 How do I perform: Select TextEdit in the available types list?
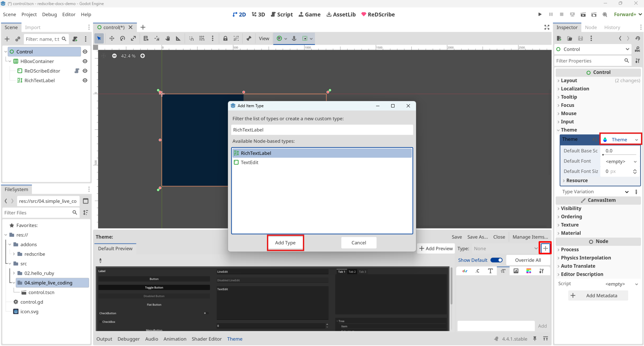coord(249,162)
